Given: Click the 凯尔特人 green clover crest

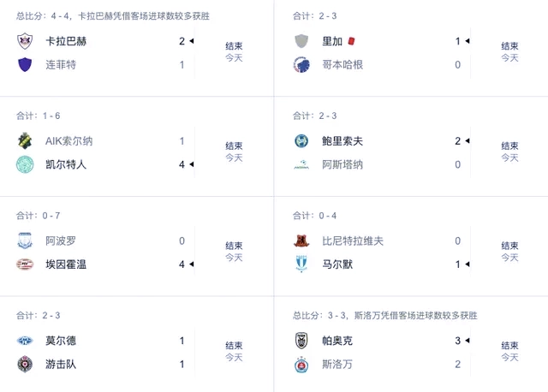Looking at the screenshot, I should point(25,164).
